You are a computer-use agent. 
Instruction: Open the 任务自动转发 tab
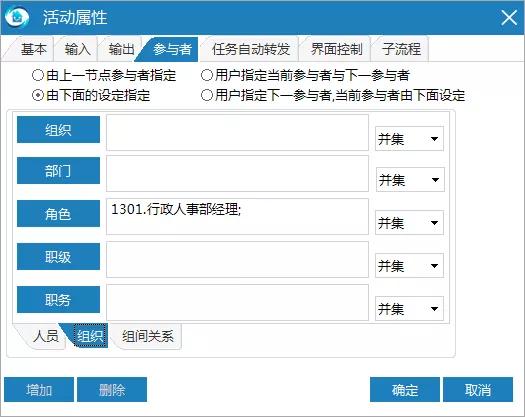click(x=250, y=49)
